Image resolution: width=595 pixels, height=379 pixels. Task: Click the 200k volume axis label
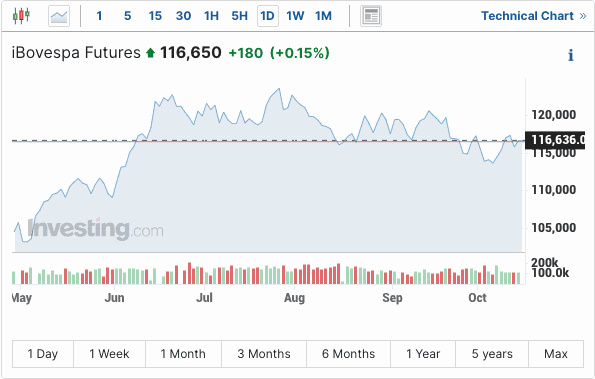coord(545,263)
